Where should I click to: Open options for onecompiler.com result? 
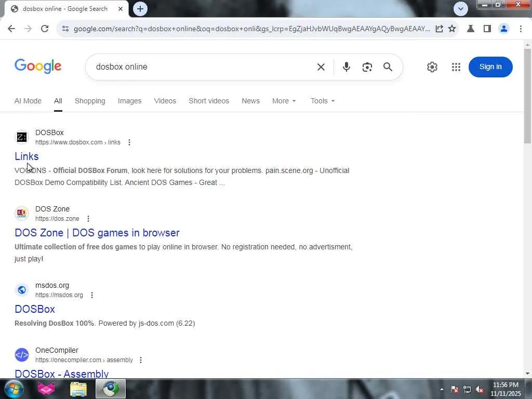(x=141, y=360)
